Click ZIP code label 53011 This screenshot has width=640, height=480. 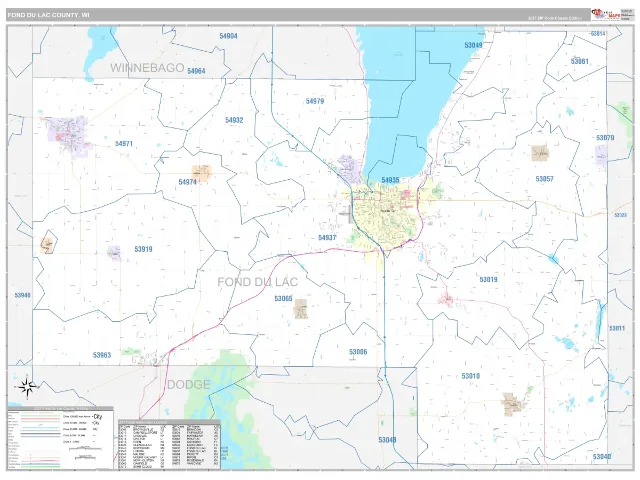pos(617,328)
